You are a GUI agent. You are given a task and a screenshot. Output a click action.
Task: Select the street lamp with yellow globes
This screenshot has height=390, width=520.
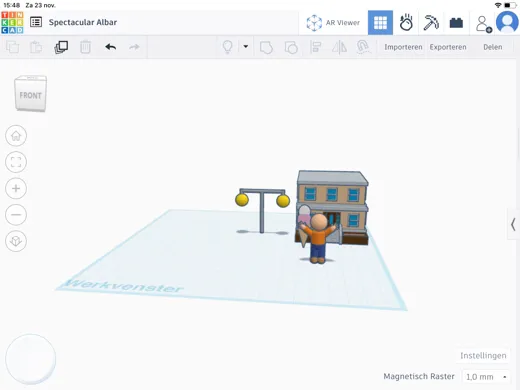[262, 211]
